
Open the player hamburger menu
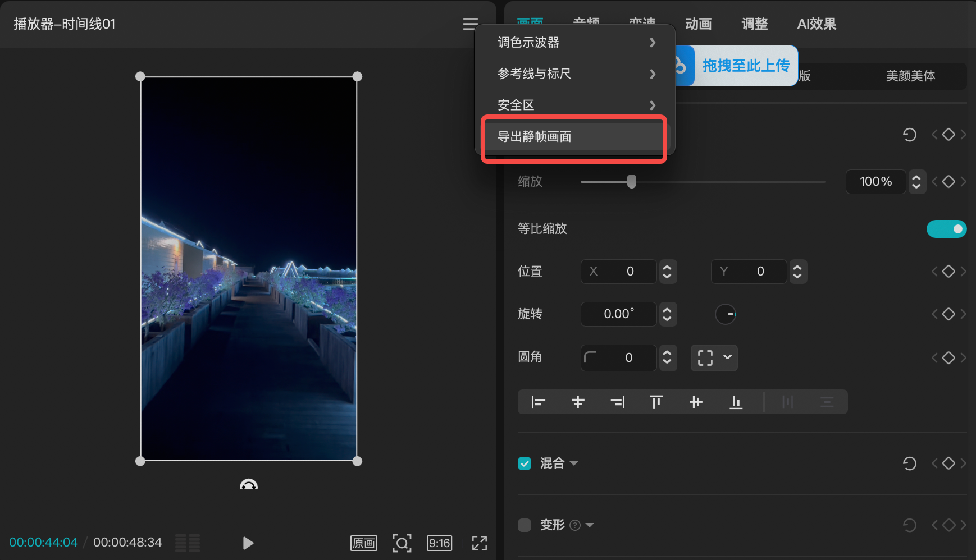click(470, 24)
